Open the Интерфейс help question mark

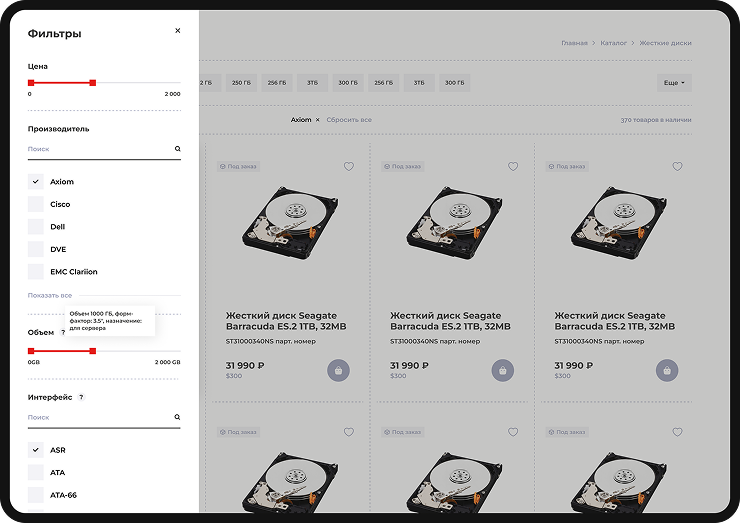tap(81, 397)
